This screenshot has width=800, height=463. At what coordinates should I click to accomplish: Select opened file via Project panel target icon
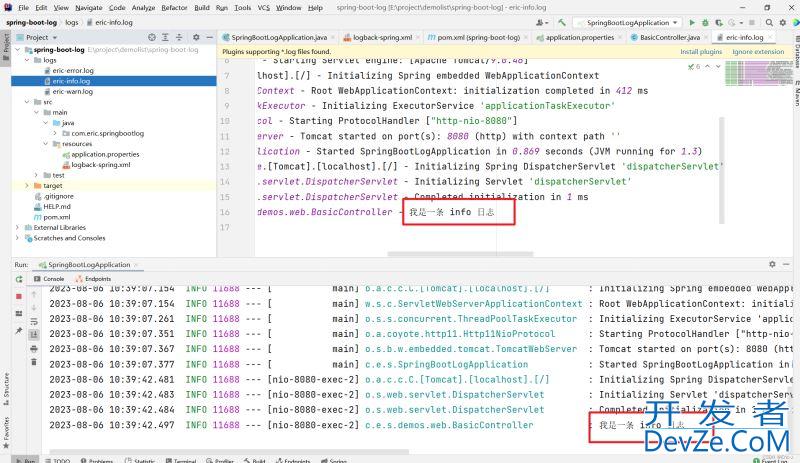pyautogui.click(x=152, y=37)
